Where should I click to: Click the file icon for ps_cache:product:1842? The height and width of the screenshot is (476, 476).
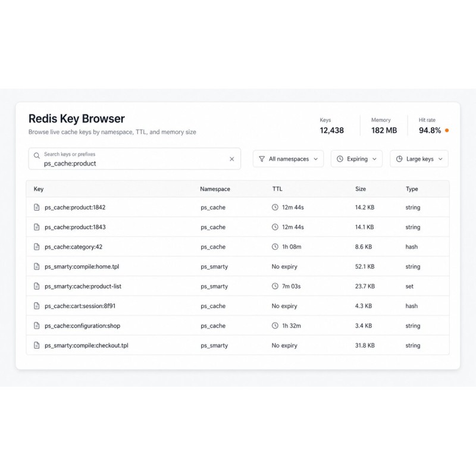coord(37,207)
